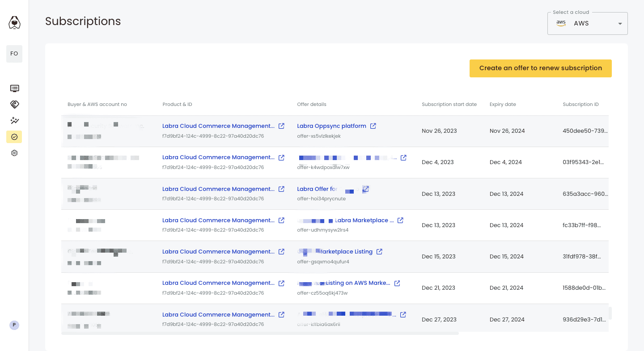Click the Expiry date column header
The height and width of the screenshot is (351, 644).
pyautogui.click(x=503, y=105)
